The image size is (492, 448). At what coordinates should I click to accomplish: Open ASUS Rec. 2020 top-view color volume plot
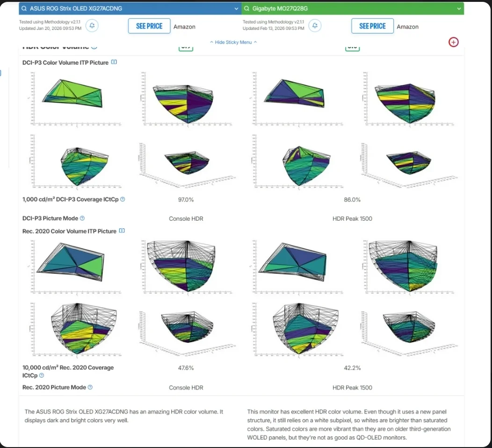pyautogui.click(x=75, y=267)
